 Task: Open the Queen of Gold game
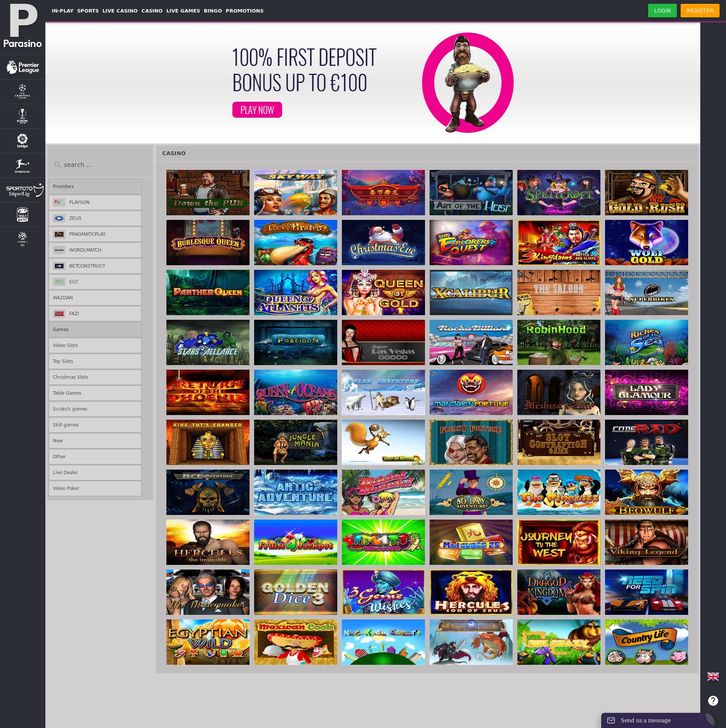383,292
